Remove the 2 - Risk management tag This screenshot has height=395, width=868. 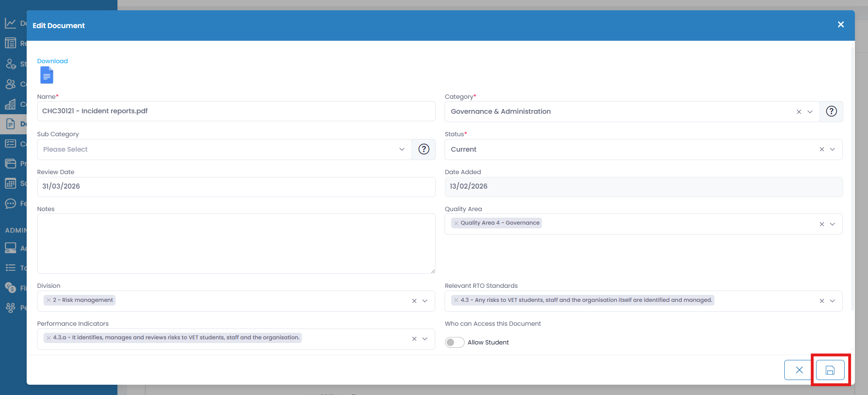pyautogui.click(x=49, y=300)
